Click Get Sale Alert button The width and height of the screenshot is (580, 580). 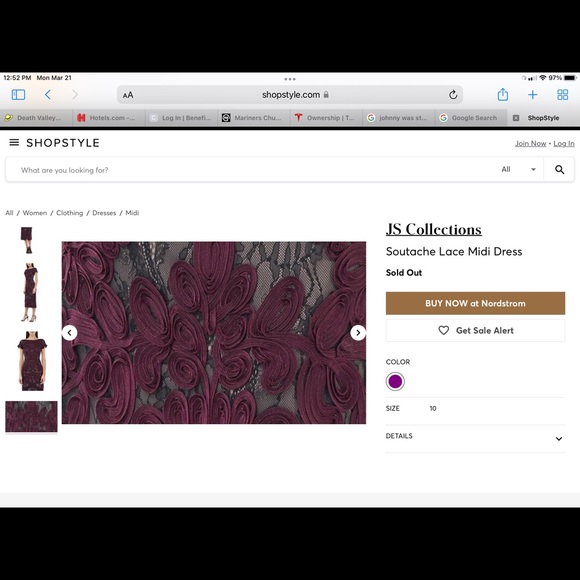click(x=475, y=330)
